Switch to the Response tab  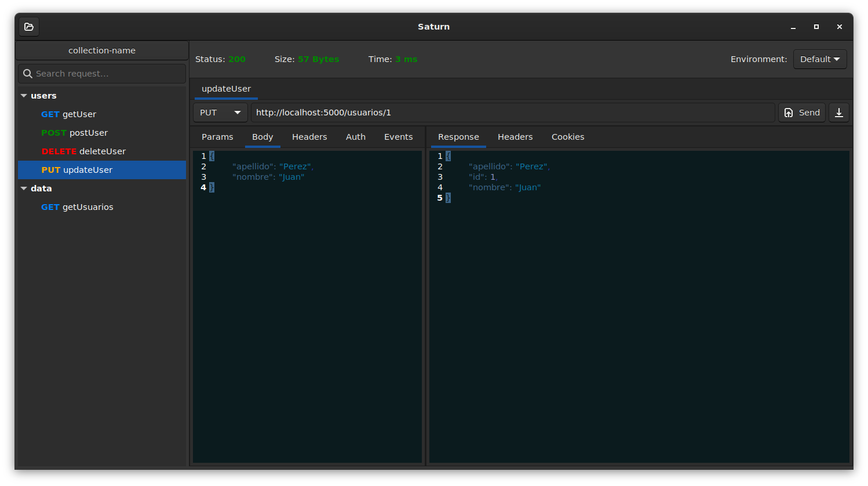click(458, 137)
